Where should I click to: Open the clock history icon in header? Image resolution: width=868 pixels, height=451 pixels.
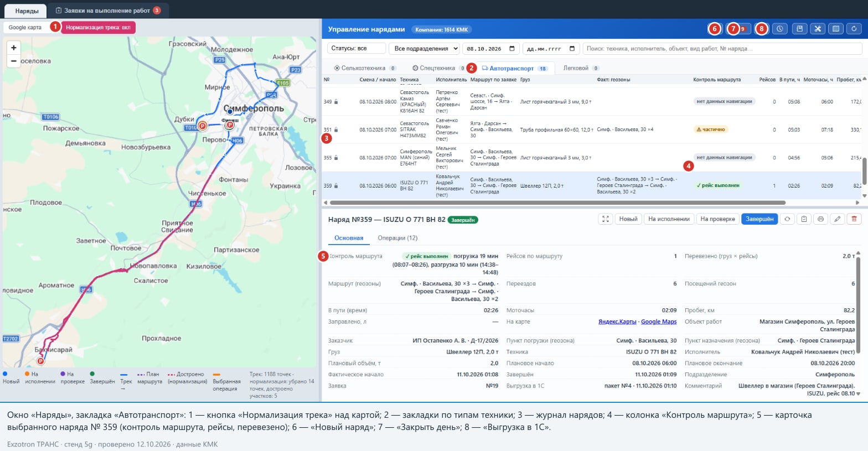[780, 29]
